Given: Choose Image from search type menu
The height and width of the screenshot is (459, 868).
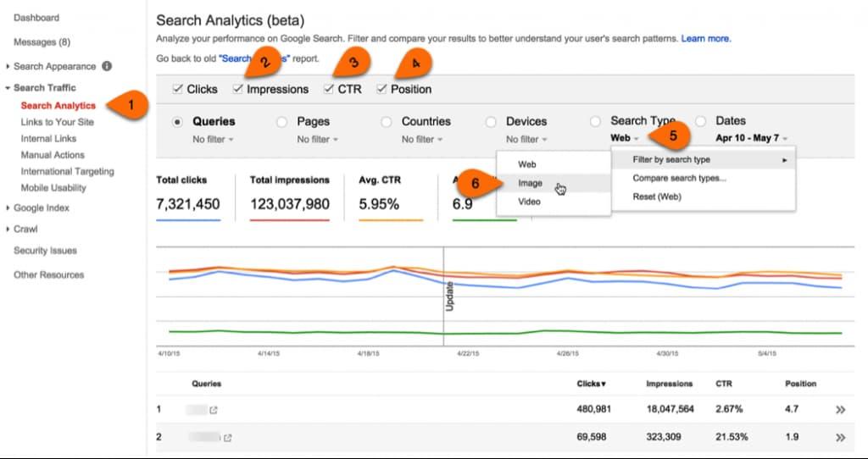Looking at the screenshot, I should click(531, 183).
